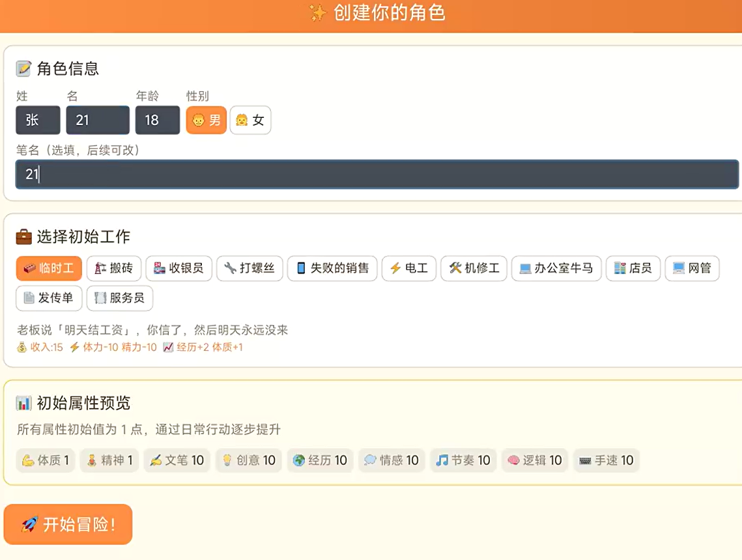
Task: Focus the 名 given name field
Action: (98, 120)
